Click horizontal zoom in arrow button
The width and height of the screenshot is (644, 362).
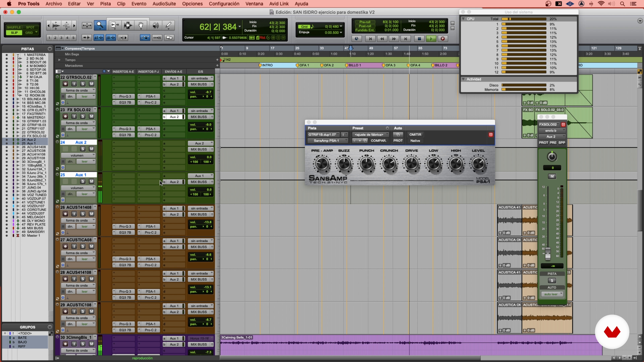pyautogui.click(x=74, y=25)
